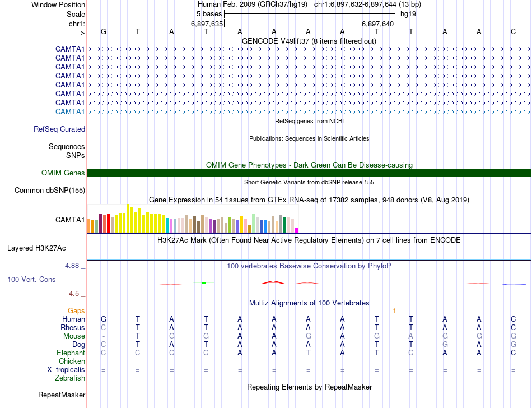The width and height of the screenshot is (532, 408).
Task: Click the 6,897,635 coordinate tick label
Action: (x=207, y=24)
